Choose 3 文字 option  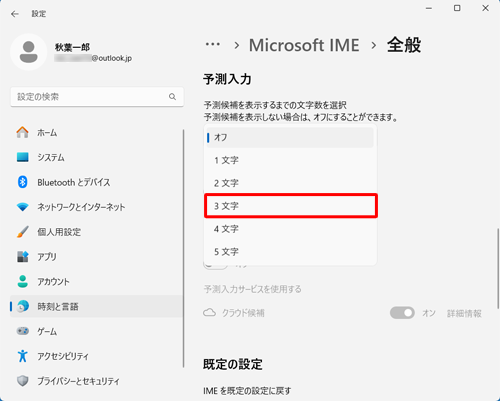290,206
